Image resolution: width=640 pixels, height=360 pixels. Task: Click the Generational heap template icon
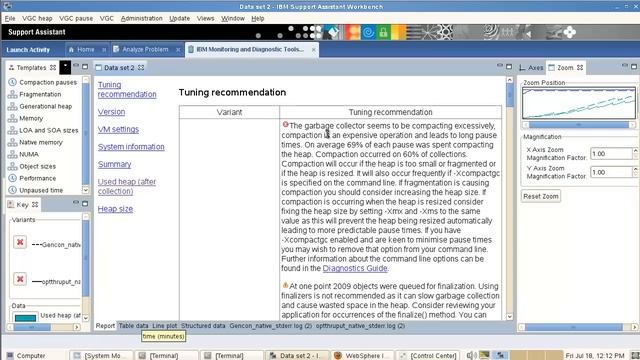[x=13, y=106]
